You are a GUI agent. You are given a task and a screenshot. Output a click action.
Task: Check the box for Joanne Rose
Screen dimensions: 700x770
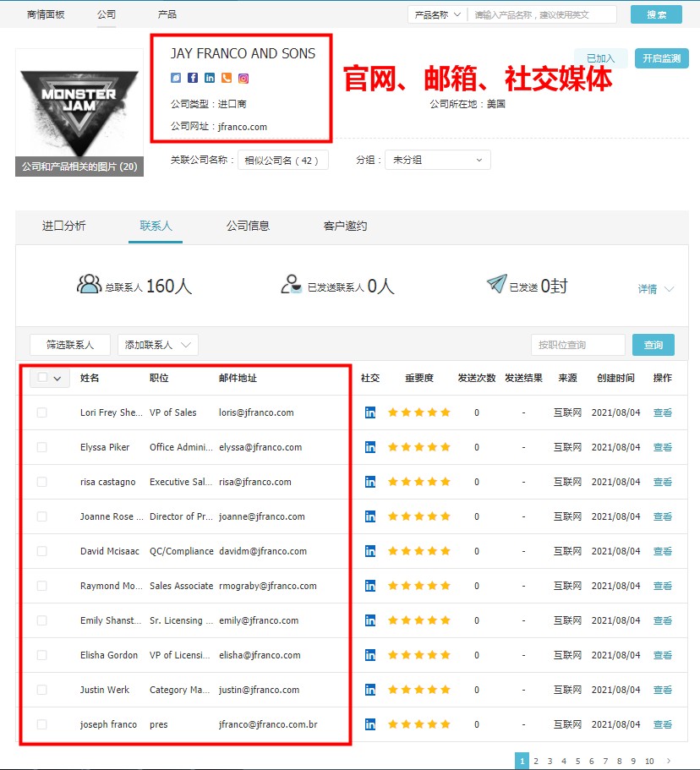[41, 516]
